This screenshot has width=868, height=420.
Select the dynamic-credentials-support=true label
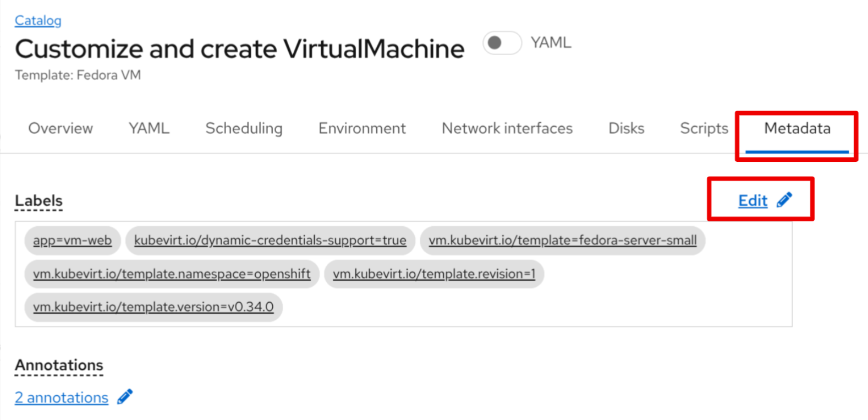click(x=270, y=241)
